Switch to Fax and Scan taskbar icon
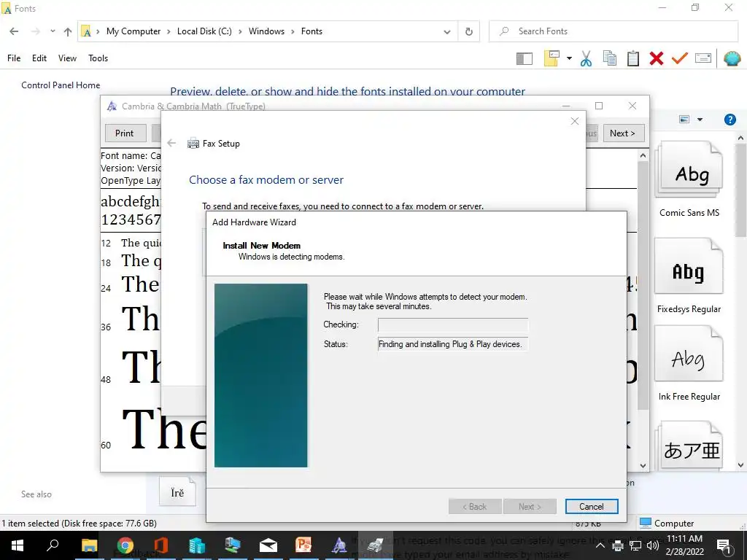The width and height of the screenshot is (747, 560). (x=375, y=545)
